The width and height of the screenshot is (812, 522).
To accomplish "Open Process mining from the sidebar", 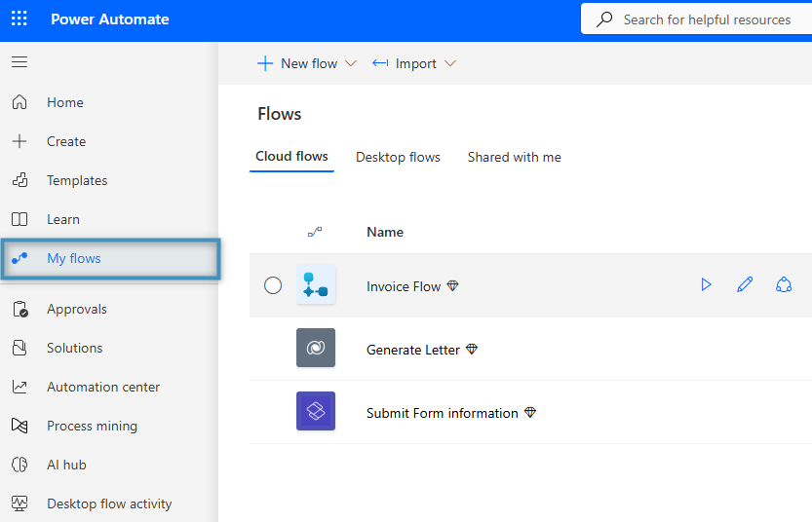I will point(92,426).
